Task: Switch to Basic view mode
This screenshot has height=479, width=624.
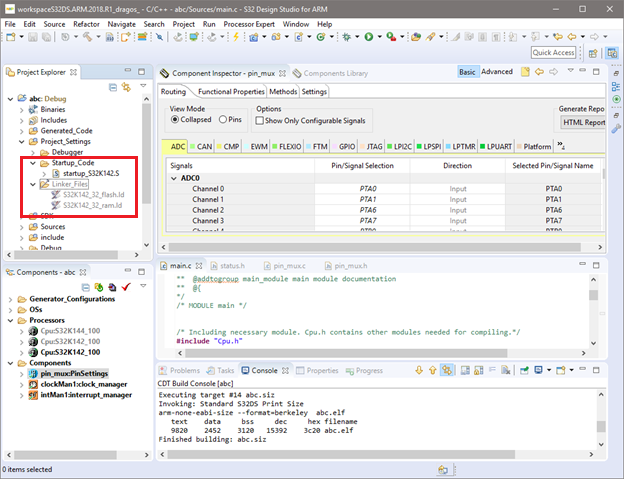Action: [x=467, y=72]
